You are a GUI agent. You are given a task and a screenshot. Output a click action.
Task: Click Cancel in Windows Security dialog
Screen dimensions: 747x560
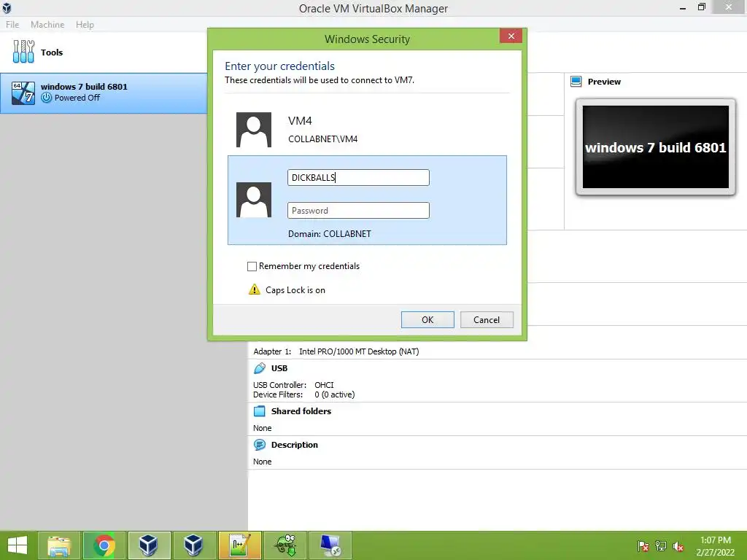tap(487, 319)
